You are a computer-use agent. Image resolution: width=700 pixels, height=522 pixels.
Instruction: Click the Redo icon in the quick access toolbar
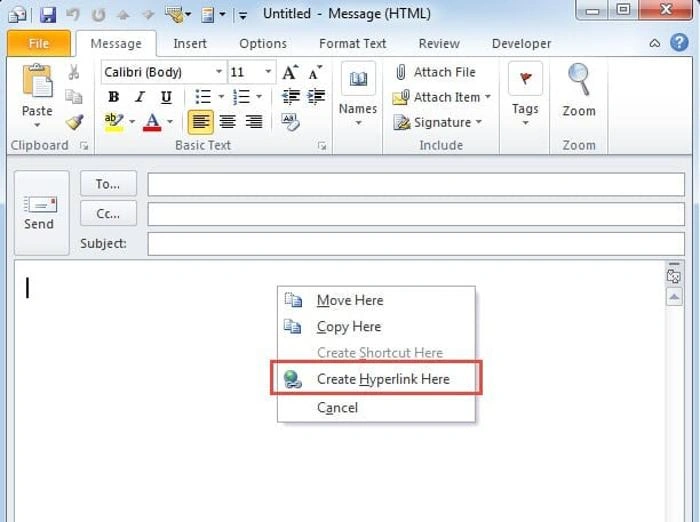coord(98,15)
